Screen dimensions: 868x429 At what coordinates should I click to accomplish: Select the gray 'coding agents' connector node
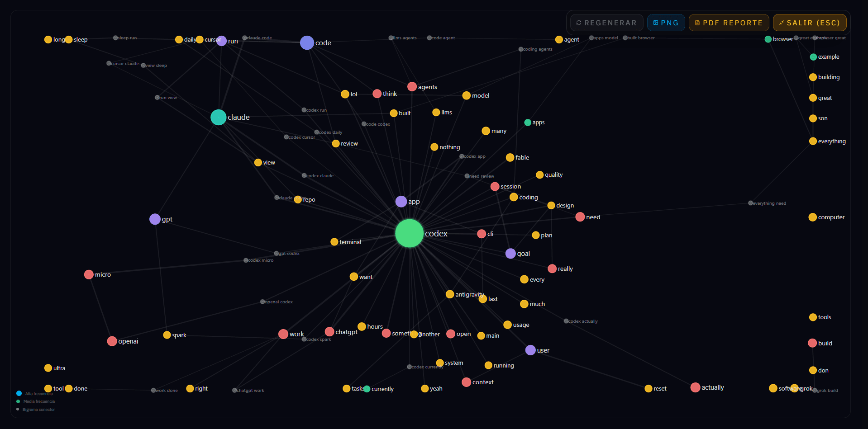pos(521,49)
